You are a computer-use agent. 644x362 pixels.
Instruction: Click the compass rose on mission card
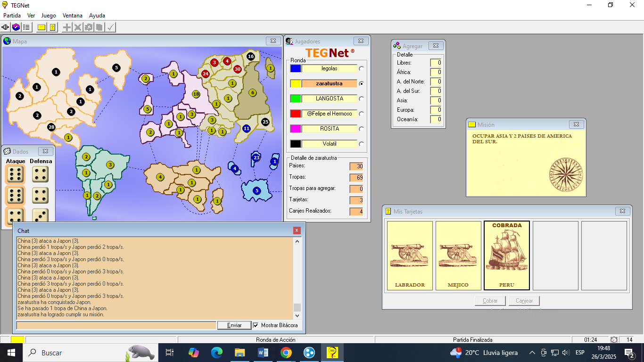pyautogui.click(x=566, y=175)
